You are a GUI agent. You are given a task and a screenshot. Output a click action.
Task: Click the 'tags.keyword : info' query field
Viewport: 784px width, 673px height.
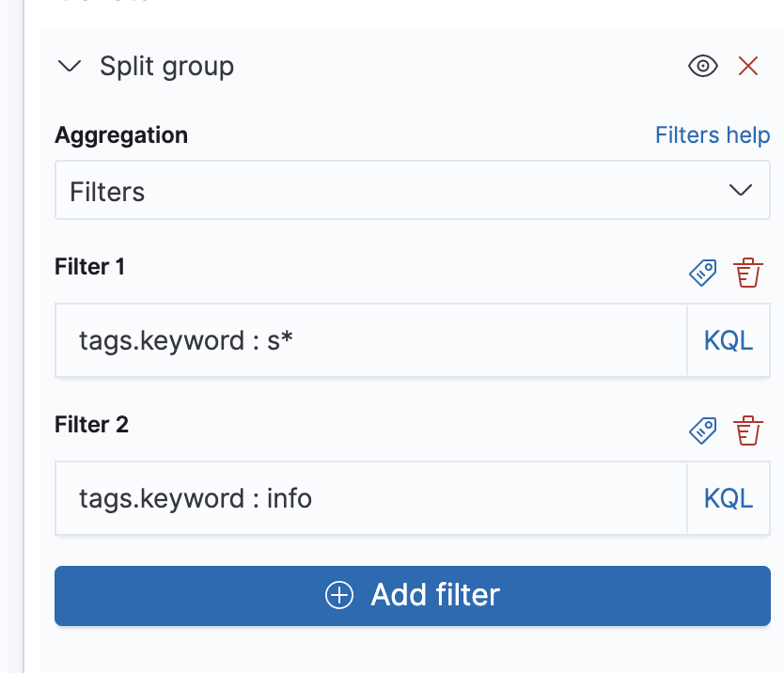tap(371, 498)
